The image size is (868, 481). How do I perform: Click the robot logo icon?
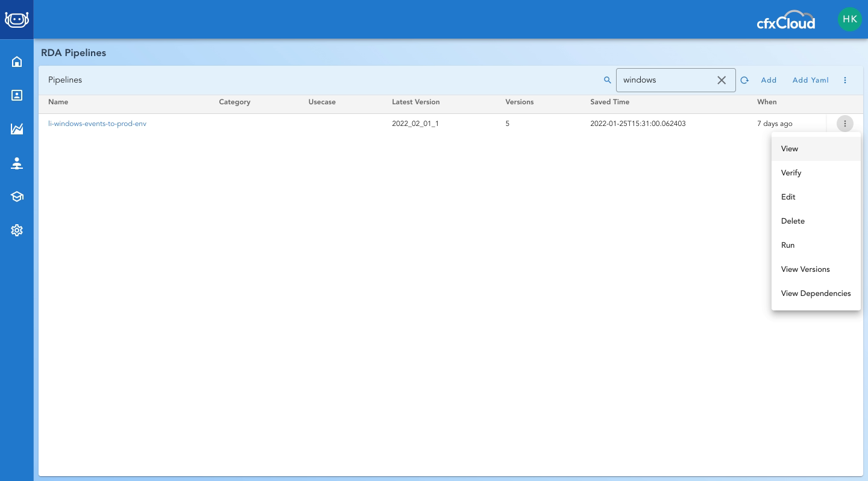17,19
